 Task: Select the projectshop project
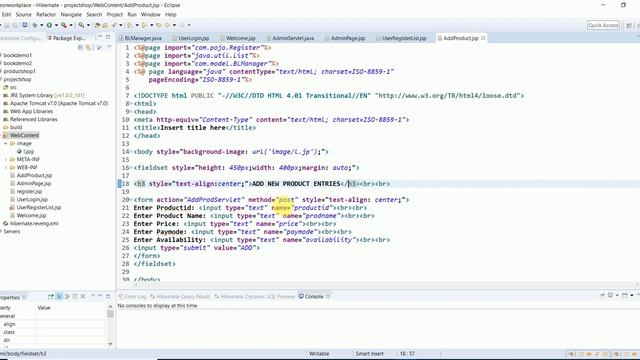coord(17,79)
